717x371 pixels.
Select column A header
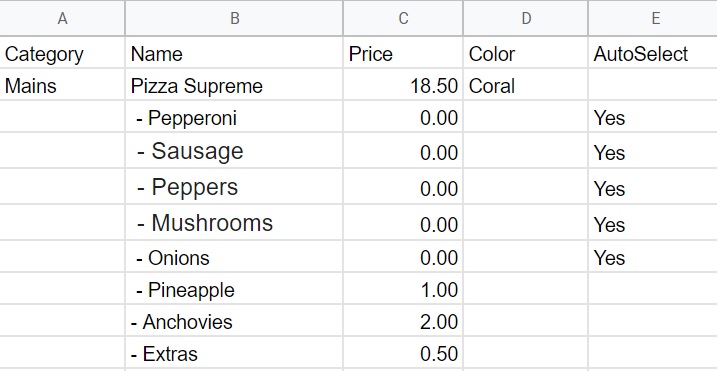[x=62, y=18]
